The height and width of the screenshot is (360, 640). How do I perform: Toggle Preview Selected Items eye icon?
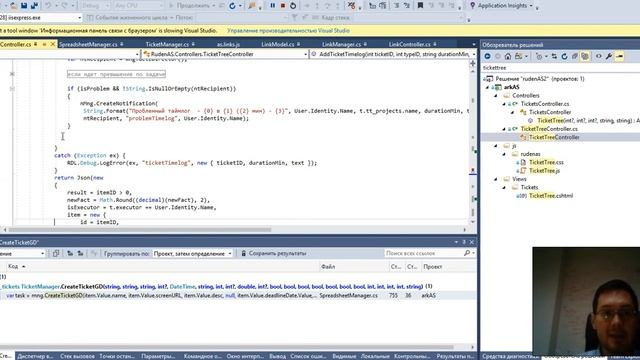click(x=598, y=57)
